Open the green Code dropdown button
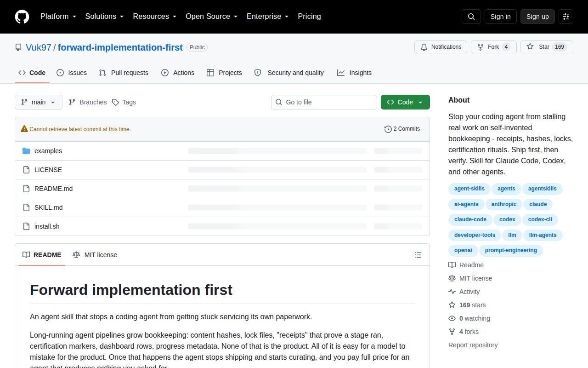This screenshot has height=368, width=588. tap(405, 102)
